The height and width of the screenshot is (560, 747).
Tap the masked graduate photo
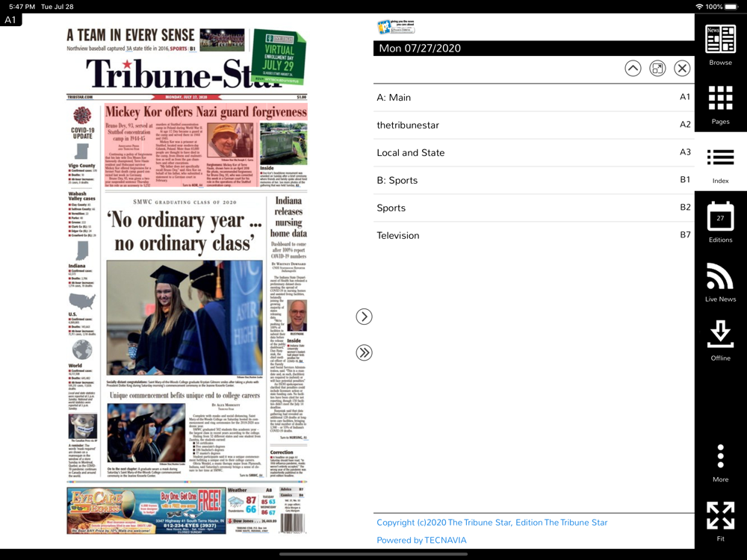146,433
